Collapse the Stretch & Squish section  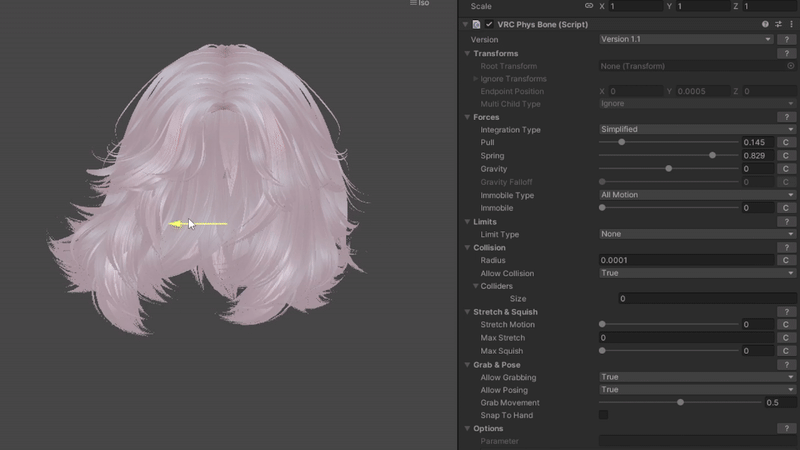[467, 312]
